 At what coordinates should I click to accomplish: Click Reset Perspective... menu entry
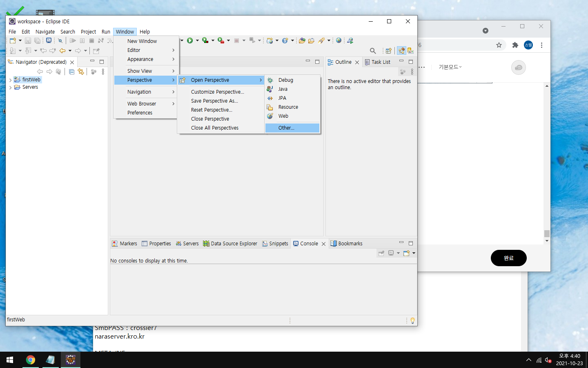(x=220, y=110)
